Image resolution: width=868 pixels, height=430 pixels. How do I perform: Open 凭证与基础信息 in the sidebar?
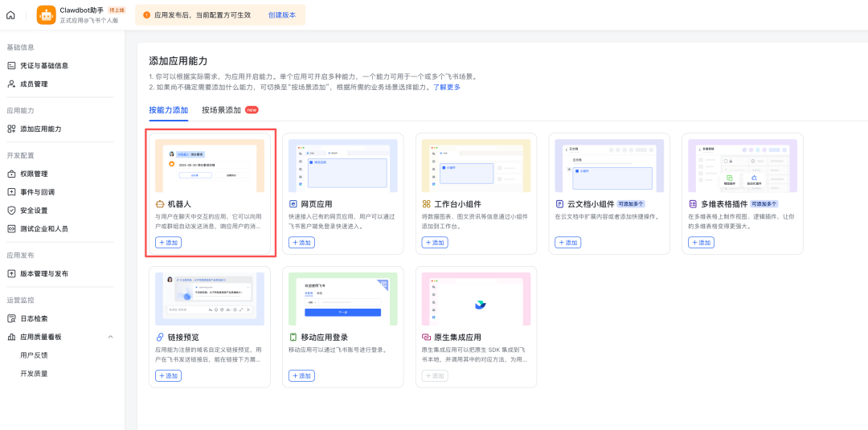coord(44,65)
